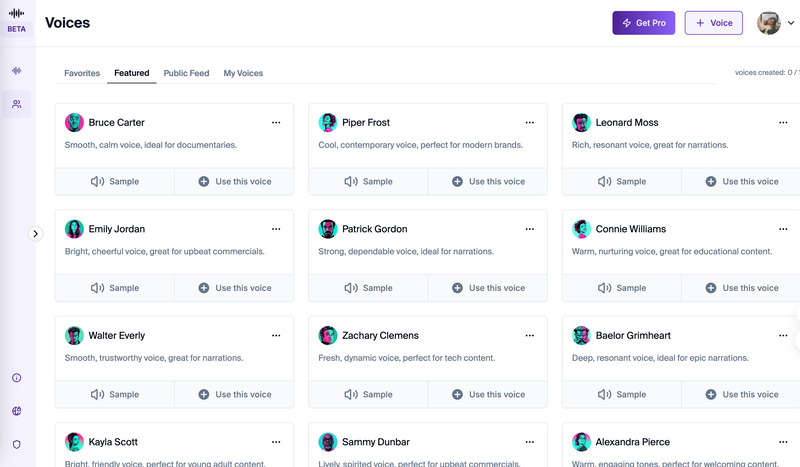
Task: Open three-dot menu for Bruce Carter
Action: 276,123
